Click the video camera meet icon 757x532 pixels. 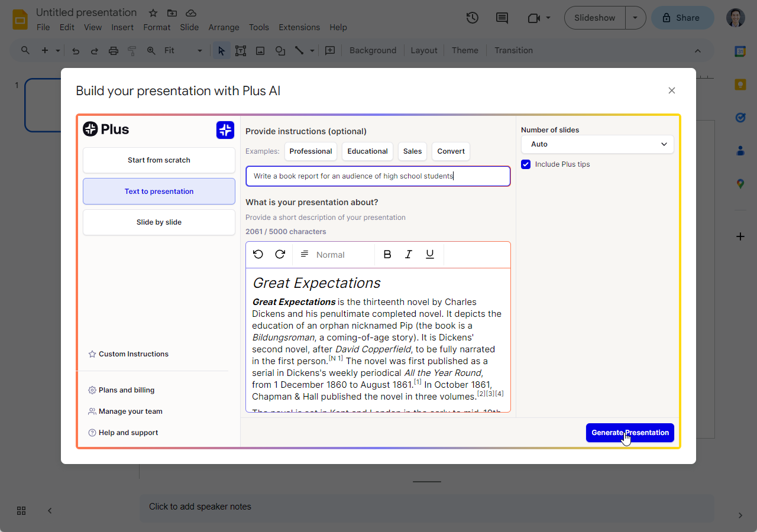[534, 18]
